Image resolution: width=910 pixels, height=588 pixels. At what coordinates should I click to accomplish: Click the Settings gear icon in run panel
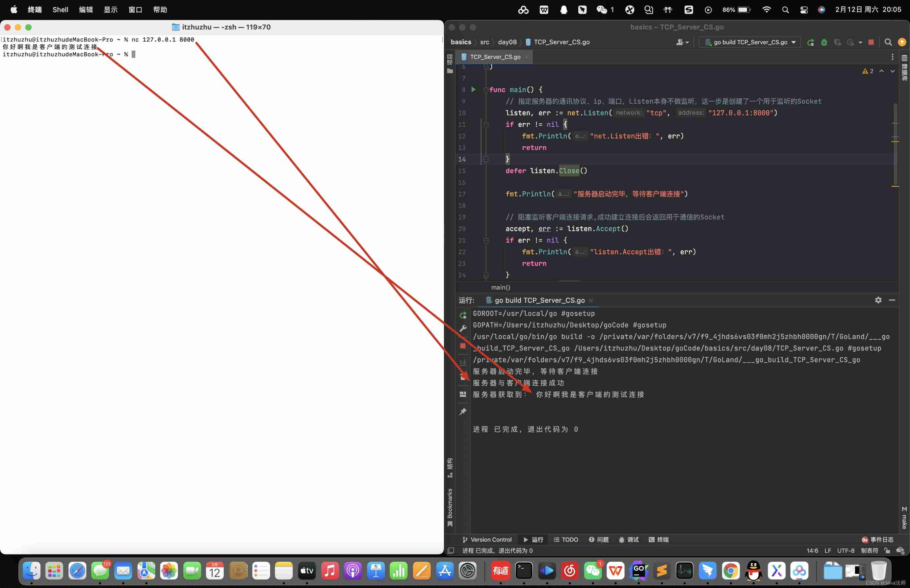point(878,300)
